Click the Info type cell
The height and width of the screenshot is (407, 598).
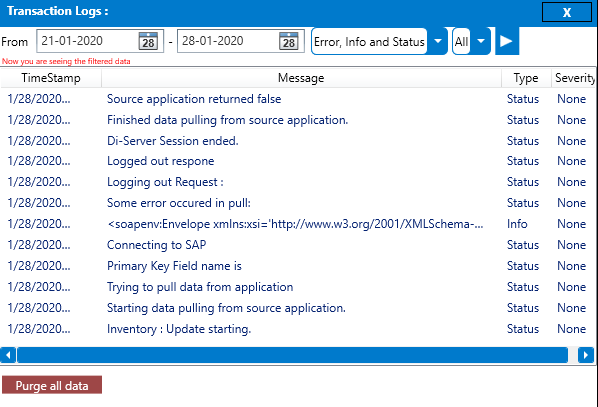pyautogui.click(x=517, y=224)
